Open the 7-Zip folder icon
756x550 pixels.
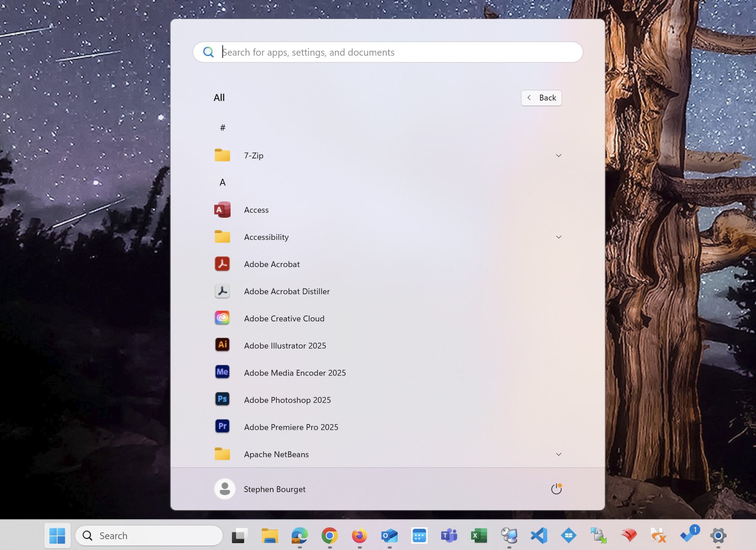coord(222,155)
